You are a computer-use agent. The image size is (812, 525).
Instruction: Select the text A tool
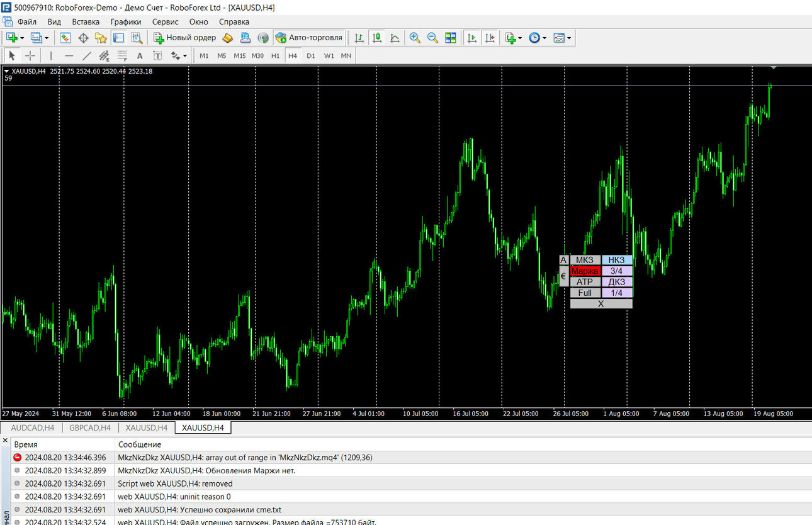click(140, 55)
